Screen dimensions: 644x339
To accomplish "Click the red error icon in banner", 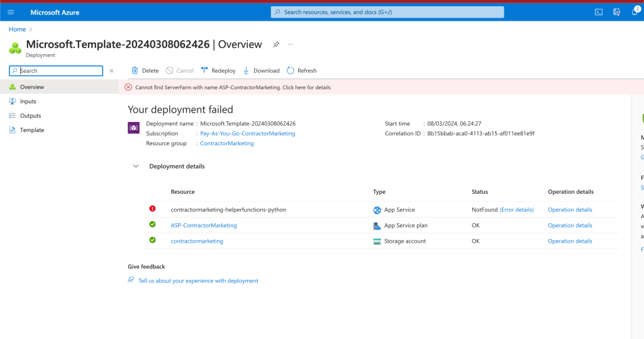I will [128, 87].
